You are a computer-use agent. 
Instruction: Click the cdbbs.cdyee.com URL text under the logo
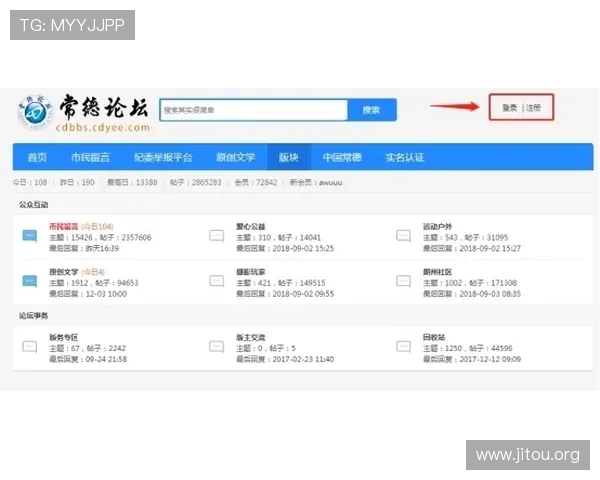coord(103,127)
